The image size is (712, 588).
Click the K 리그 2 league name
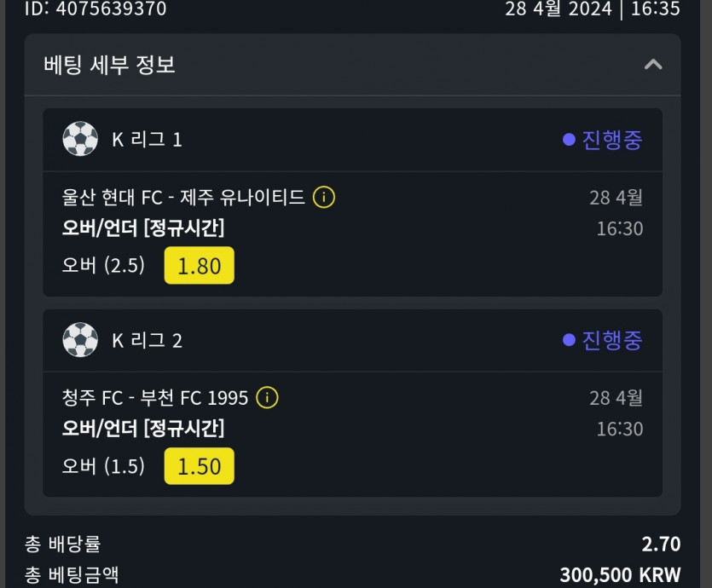click(x=147, y=341)
